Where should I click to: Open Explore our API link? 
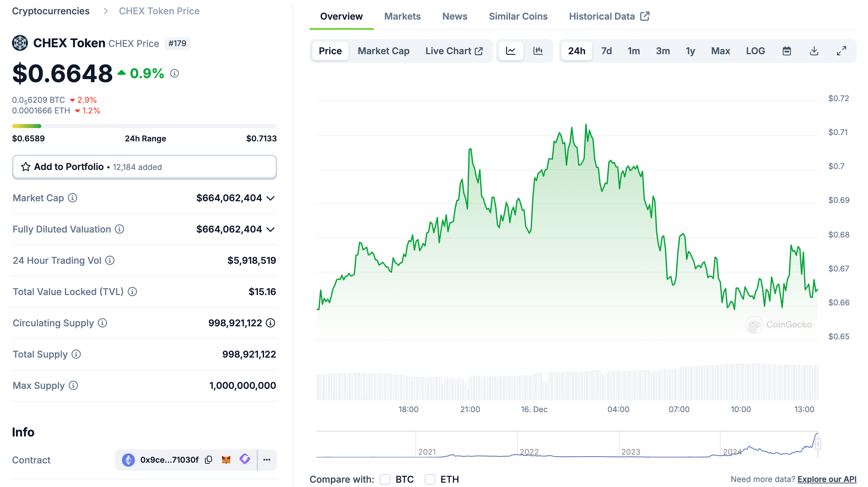[826, 479]
